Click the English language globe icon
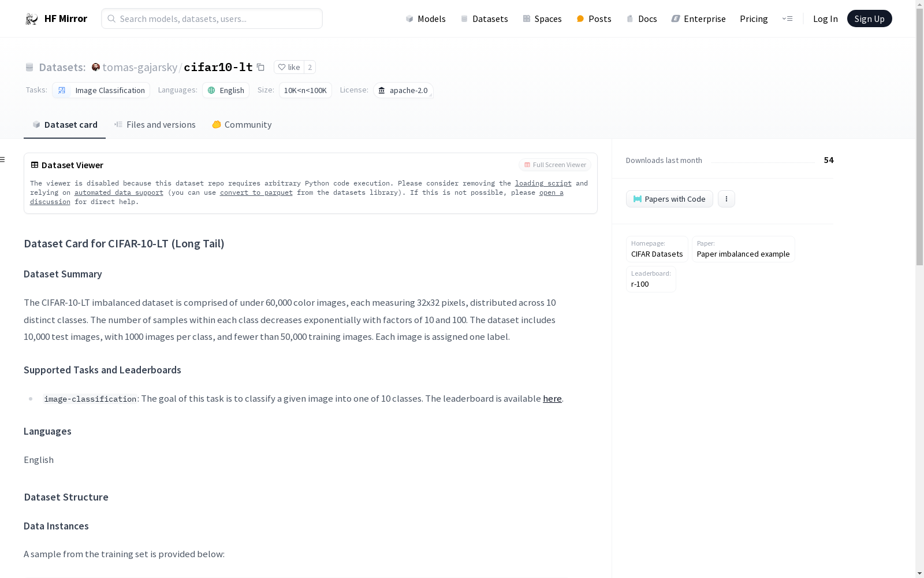 (211, 90)
